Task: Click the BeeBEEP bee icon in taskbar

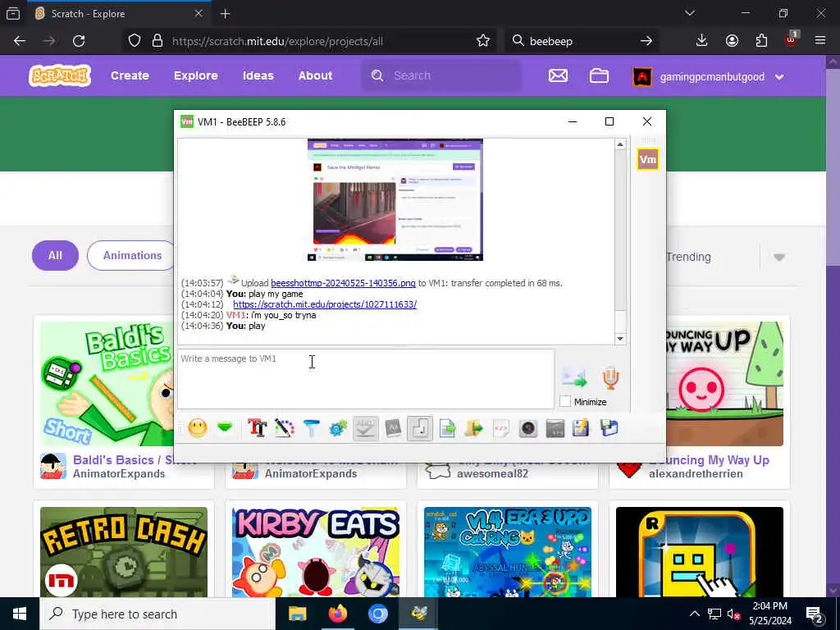Action: [x=418, y=614]
